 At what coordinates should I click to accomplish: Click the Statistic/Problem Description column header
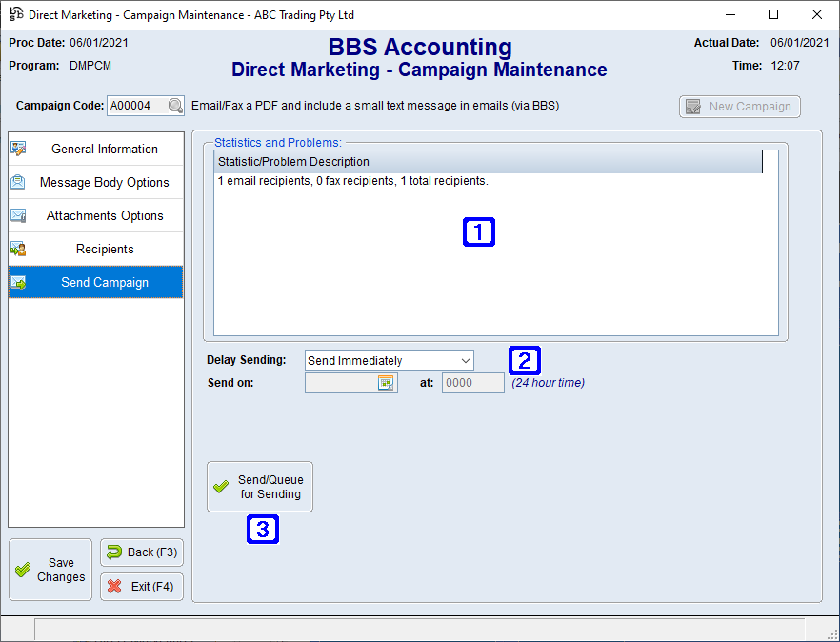pyautogui.click(x=488, y=162)
